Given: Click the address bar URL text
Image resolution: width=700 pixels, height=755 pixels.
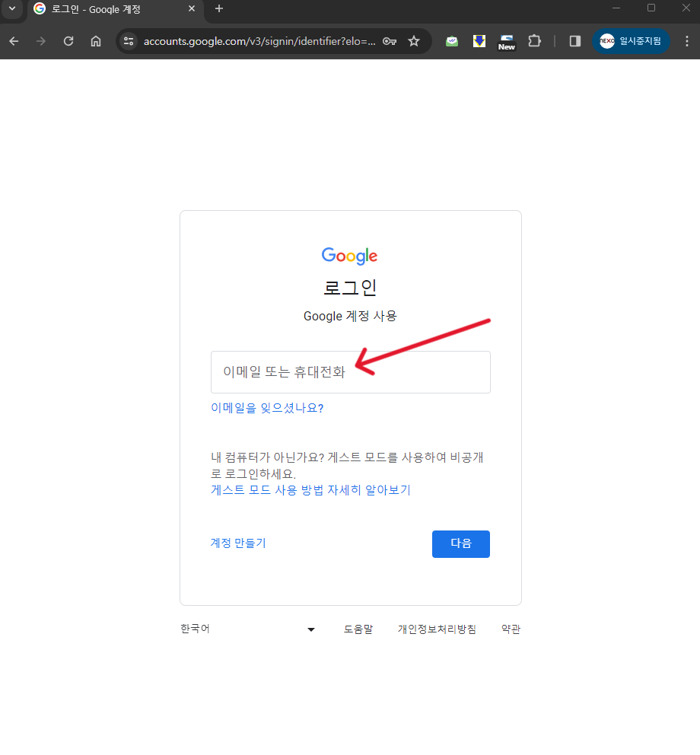Looking at the screenshot, I should [259, 41].
